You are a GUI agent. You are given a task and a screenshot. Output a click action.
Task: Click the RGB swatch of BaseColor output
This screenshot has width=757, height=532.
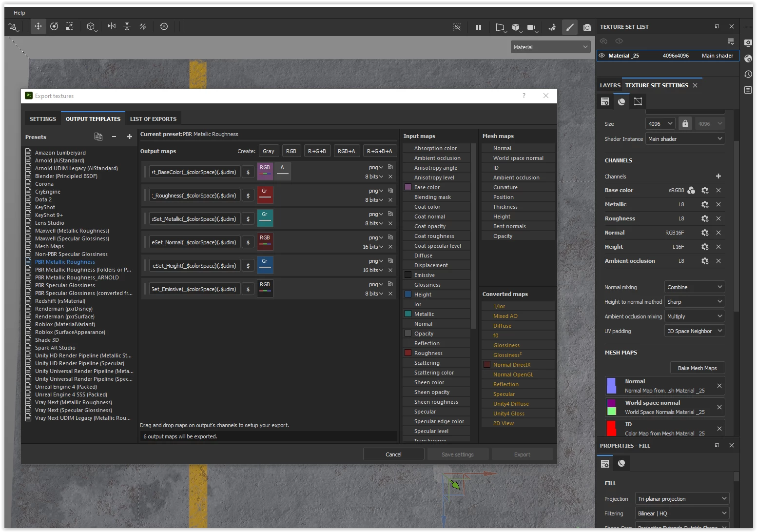[x=265, y=172]
